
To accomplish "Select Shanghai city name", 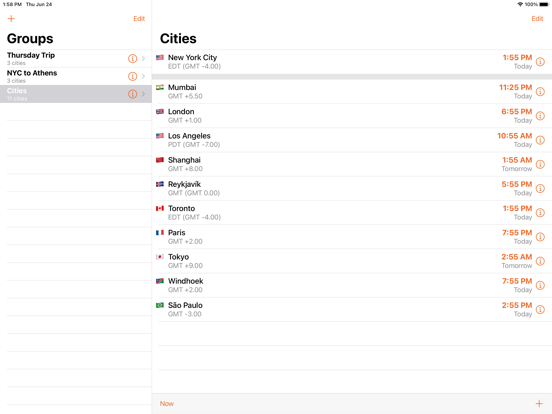I will [184, 160].
